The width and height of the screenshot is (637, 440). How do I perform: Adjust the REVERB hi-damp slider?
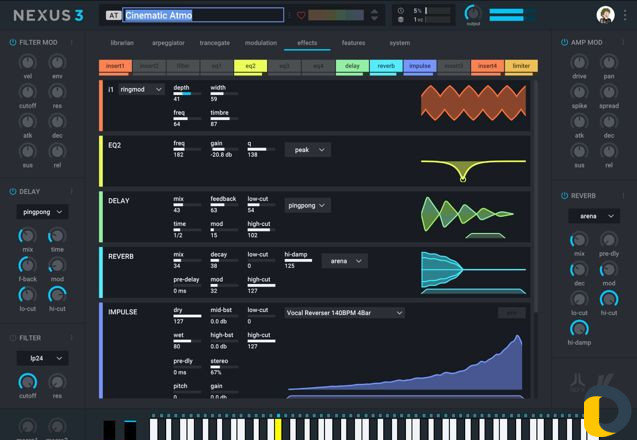[x=298, y=260]
